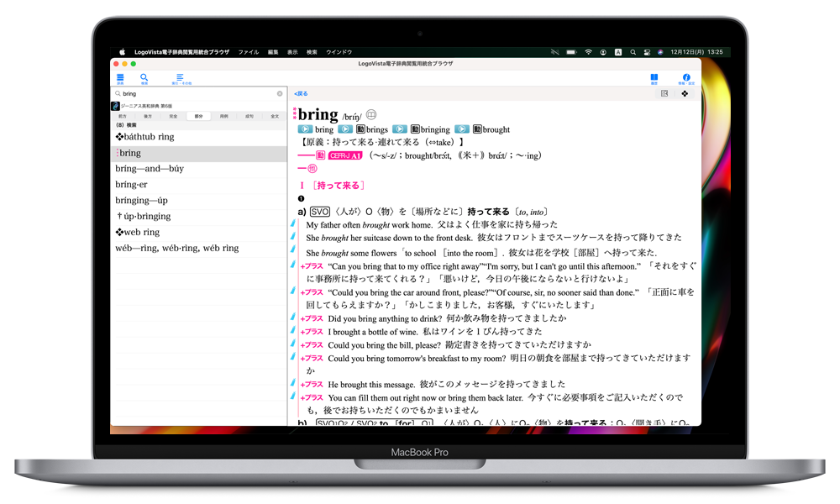The width and height of the screenshot is (840, 504).
Task: Click pencil icon beside 'You can fill them out'
Action: point(293,396)
